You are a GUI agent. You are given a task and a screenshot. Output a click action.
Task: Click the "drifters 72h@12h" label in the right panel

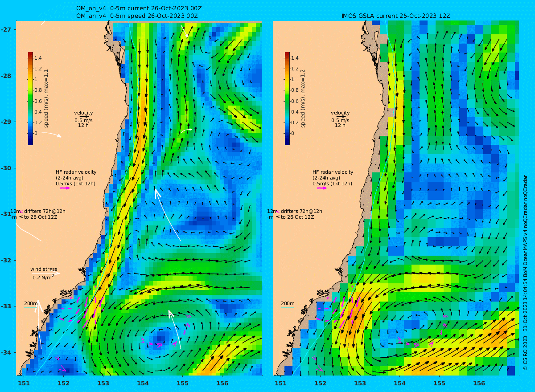301,211
